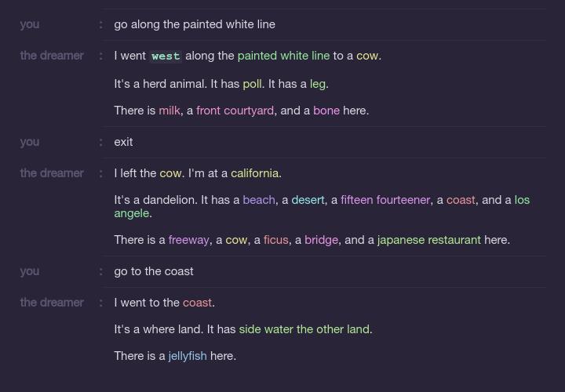
Task: Click the 'jellyfish' link
Action: [x=188, y=356]
